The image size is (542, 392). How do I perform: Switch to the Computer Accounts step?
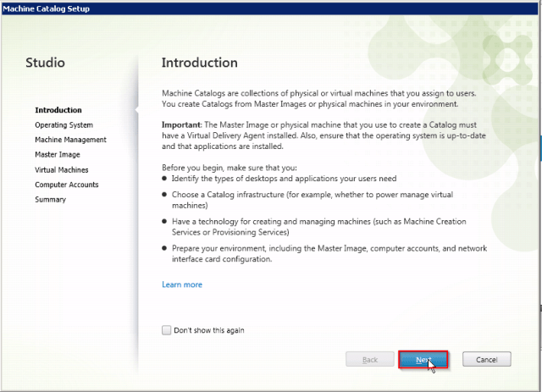click(66, 185)
